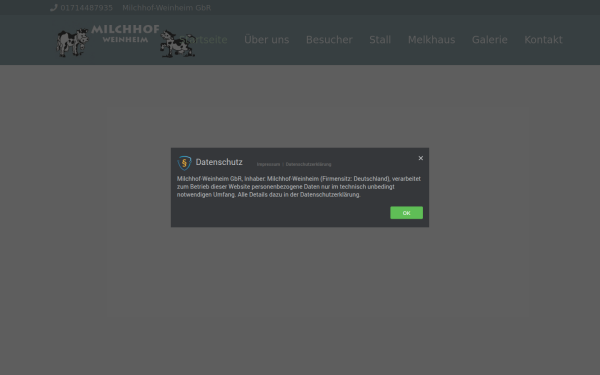The width and height of the screenshot is (600, 375).
Task: Navigate to Melkhaus page
Action: pyautogui.click(x=431, y=40)
